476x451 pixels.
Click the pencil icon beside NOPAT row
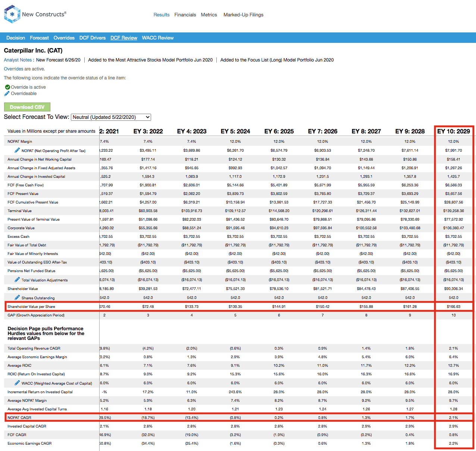[x=17, y=150]
